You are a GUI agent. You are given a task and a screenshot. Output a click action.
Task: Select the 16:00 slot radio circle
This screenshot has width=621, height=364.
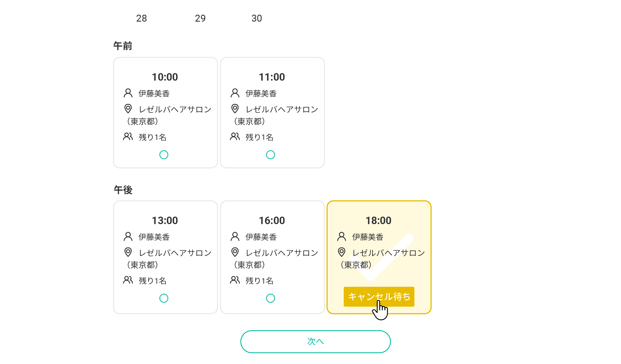(271, 298)
